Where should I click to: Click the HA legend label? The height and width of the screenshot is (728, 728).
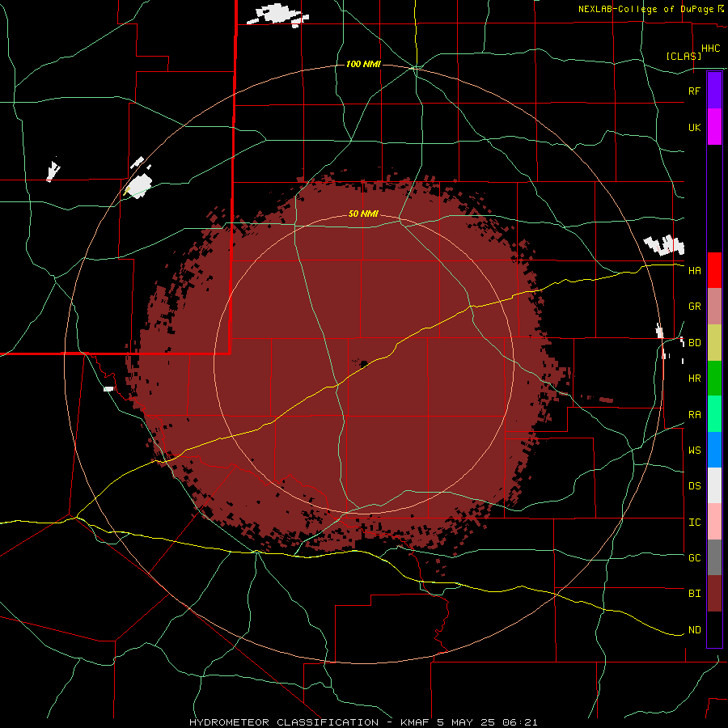[x=695, y=271]
